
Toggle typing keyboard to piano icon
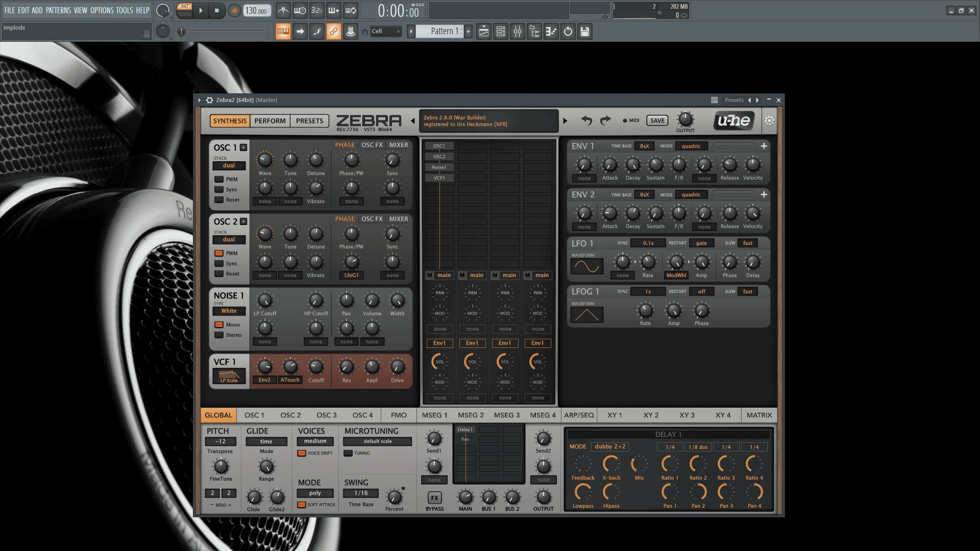(283, 32)
